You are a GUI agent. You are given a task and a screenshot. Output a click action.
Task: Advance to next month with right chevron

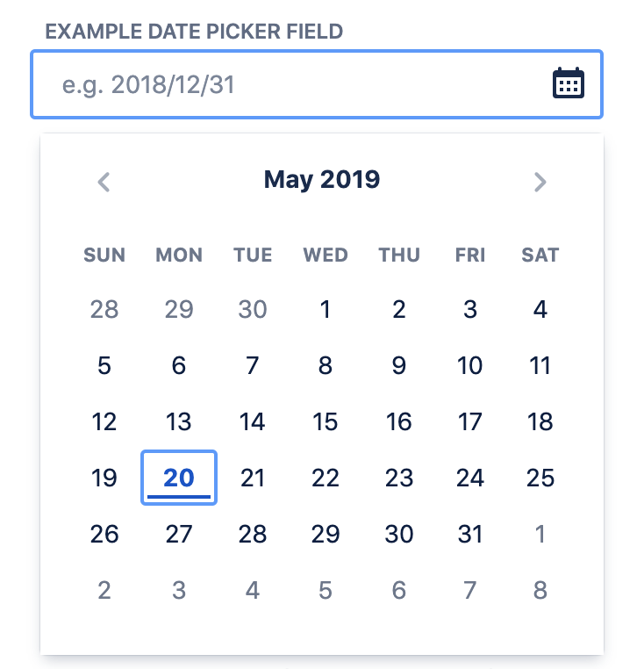(540, 183)
